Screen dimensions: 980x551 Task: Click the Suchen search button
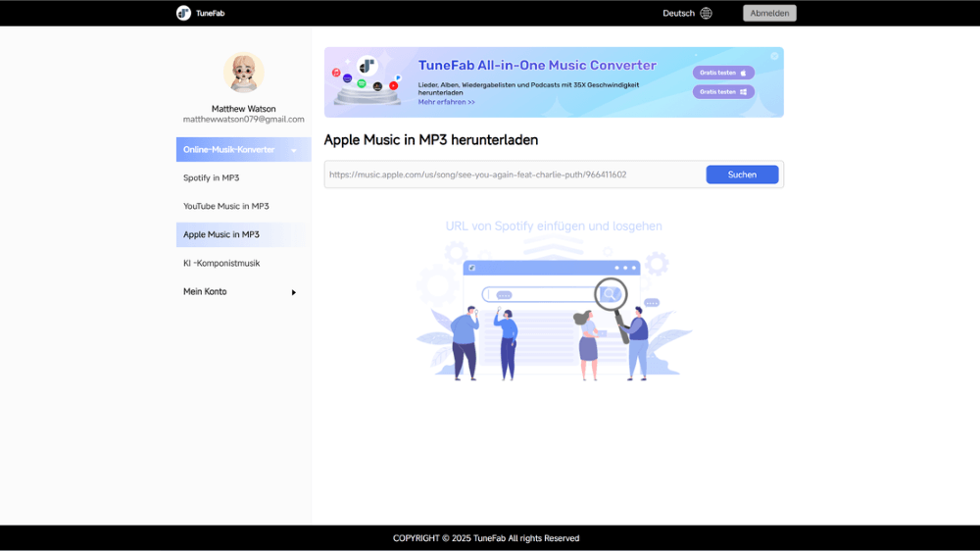(x=742, y=175)
